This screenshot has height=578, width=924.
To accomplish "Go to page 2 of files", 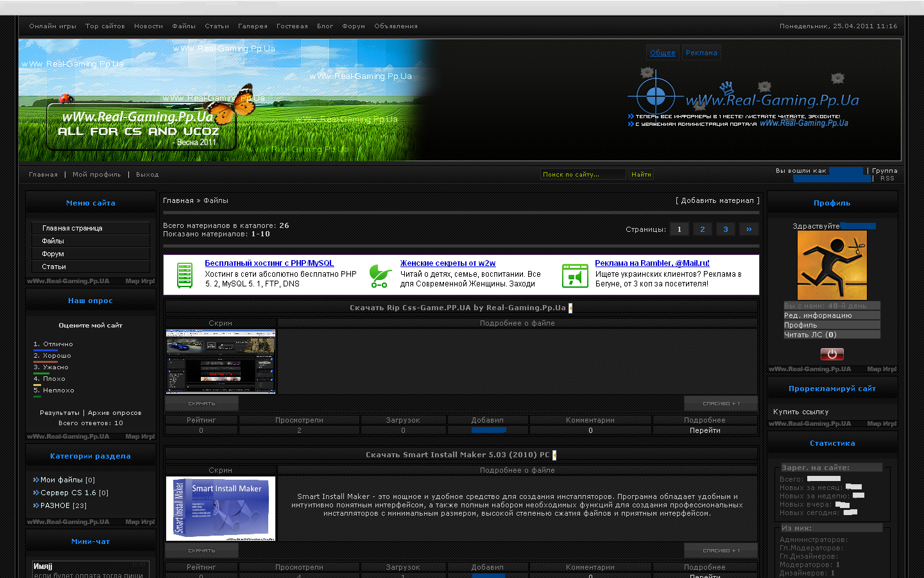I will click(x=703, y=229).
